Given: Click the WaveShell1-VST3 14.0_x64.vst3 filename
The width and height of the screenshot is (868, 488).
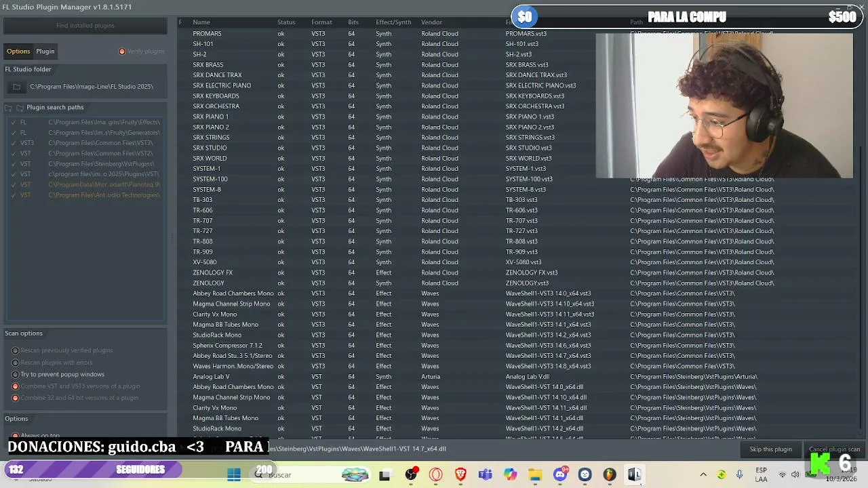Looking at the screenshot, I should (x=548, y=293).
